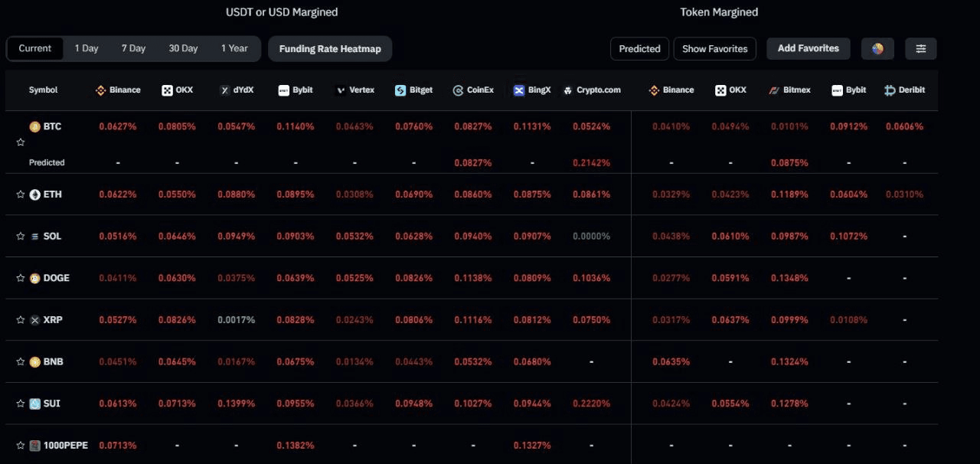
Task: Click the Deribit logo icon
Action: click(x=890, y=90)
